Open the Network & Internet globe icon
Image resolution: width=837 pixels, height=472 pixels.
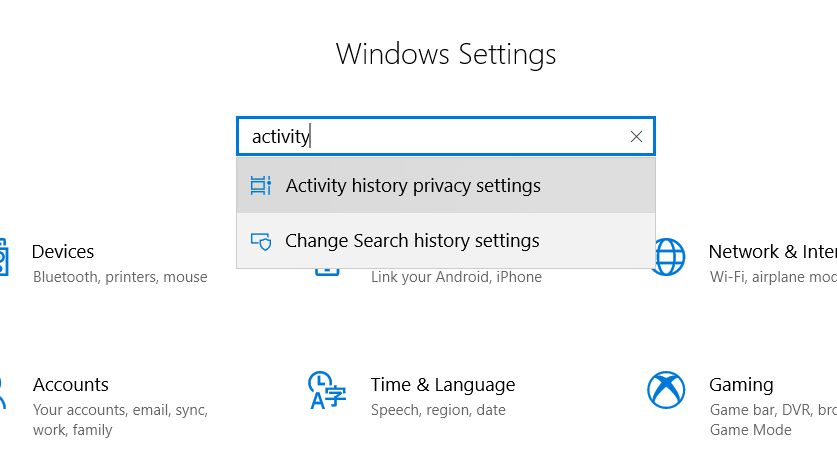point(666,257)
